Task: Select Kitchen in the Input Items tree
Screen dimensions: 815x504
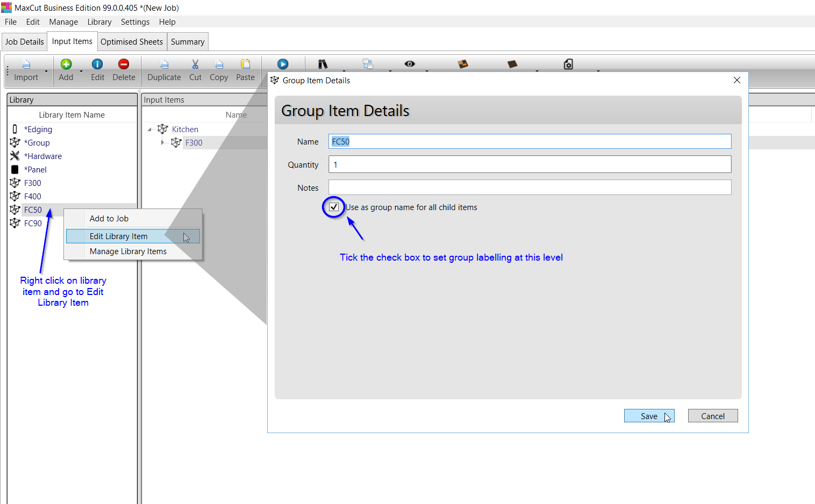Action: (x=185, y=129)
